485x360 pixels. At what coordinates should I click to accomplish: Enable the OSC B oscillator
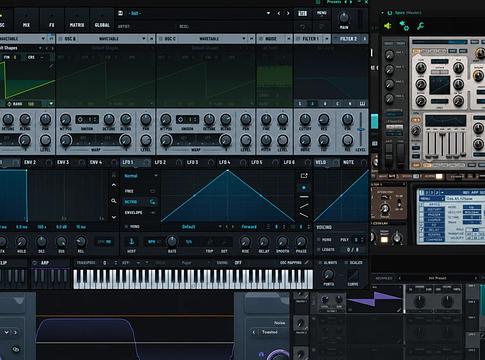[x=61, y=39]
